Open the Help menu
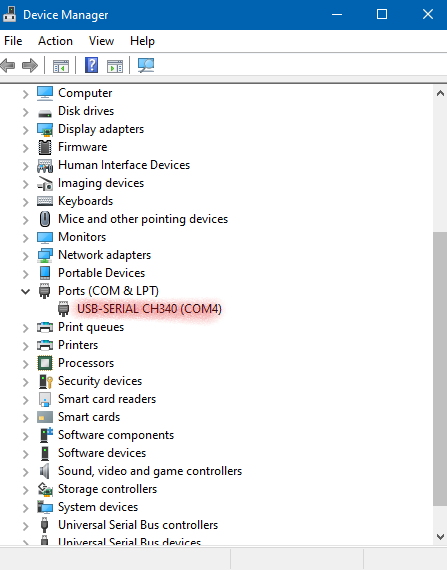447x570 pixels. 142,41
